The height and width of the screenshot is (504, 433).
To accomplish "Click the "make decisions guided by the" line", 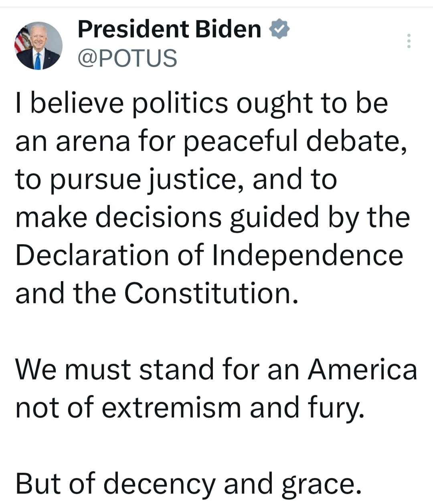I will click(x=212, y=217).
